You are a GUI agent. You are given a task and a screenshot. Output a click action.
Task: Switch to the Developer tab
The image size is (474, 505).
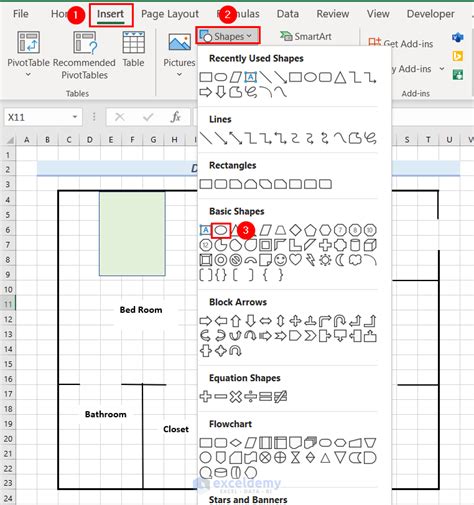[430, 14]
